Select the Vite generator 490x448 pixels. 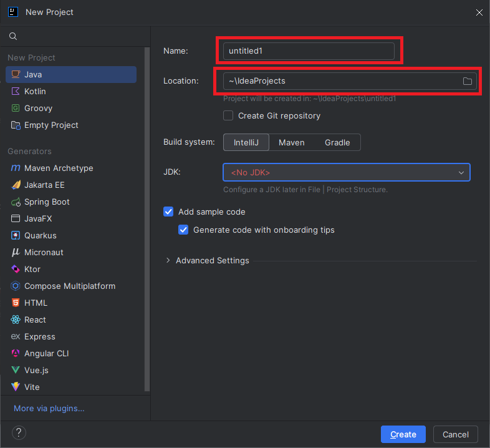(71, 387)
